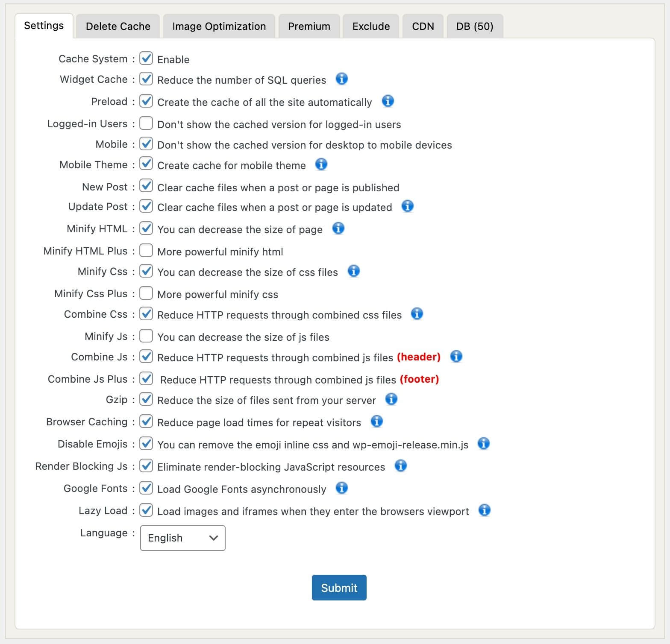Open the CDN tab
This screenshot has height=644, width=670.
[423, 26]
